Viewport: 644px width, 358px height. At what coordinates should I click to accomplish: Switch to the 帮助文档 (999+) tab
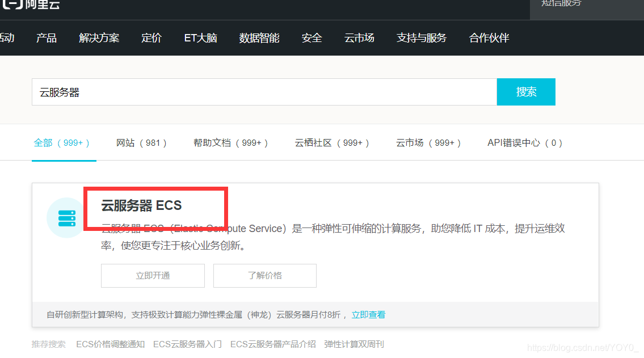[x=230, y=143]
